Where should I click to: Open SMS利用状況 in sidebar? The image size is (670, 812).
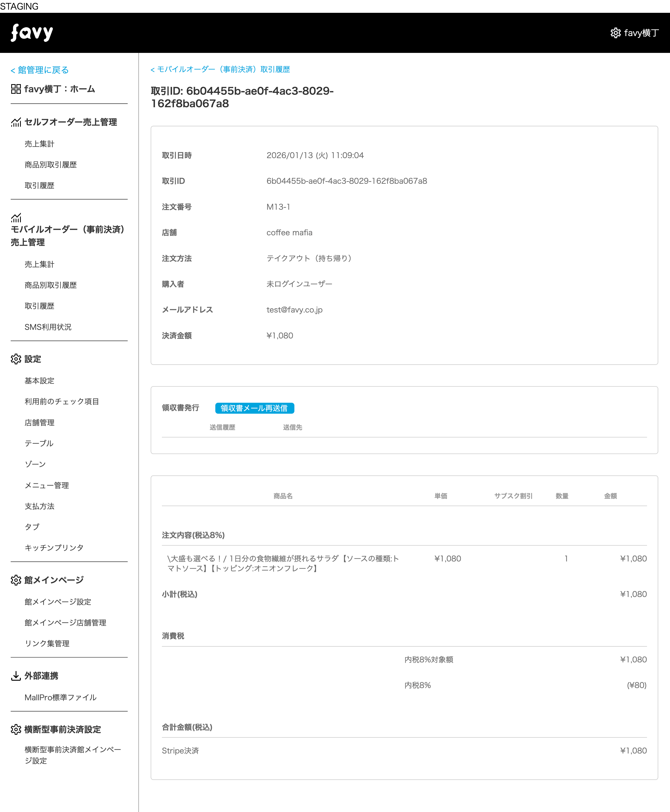(x=48, y=327)
